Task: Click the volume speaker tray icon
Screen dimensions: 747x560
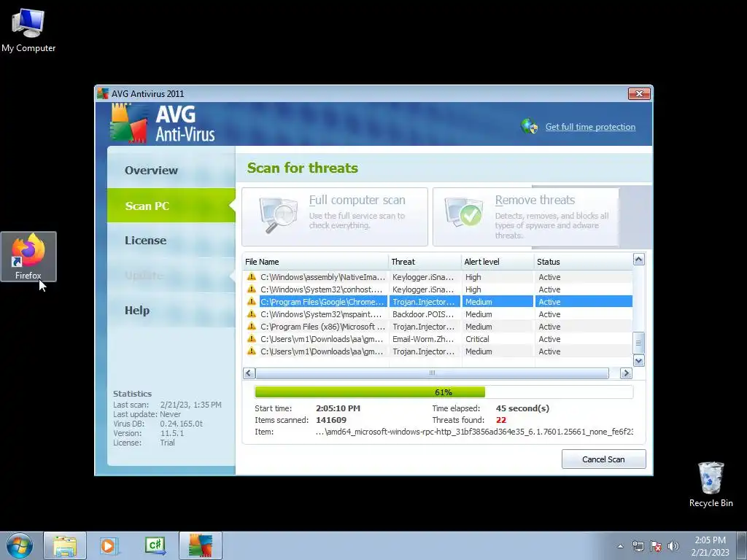Action: click(x=673, y=546)
